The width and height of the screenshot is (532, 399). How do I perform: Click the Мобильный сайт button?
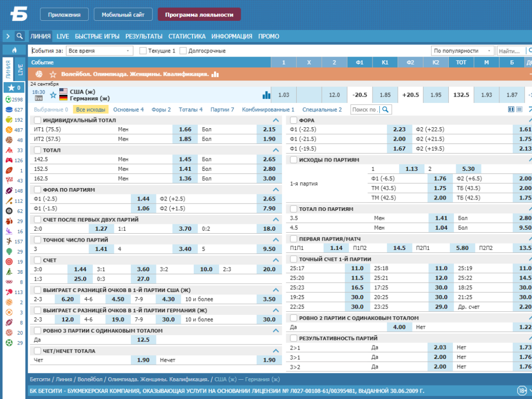pyautogui.click(x=123, y=15)
